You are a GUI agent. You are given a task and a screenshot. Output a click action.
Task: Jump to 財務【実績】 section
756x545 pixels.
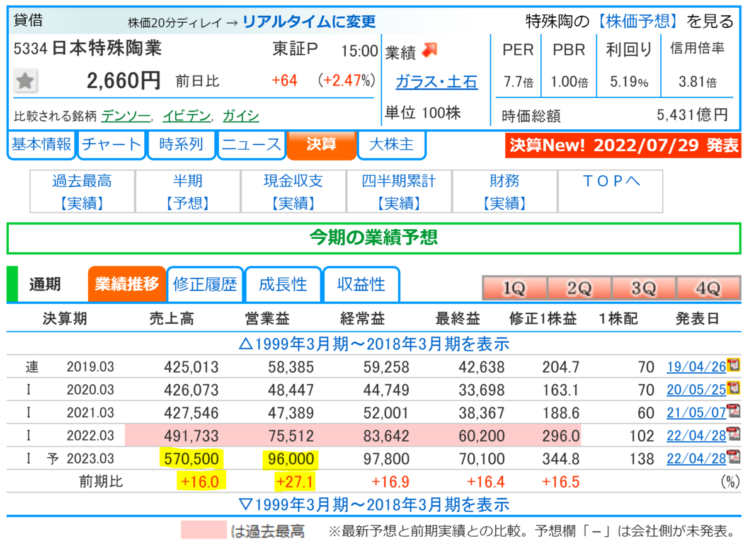(x=504, y=192)
